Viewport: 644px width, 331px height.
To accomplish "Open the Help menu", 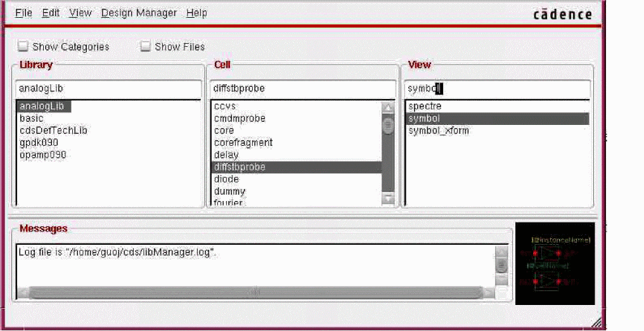I will pos(196,13).
